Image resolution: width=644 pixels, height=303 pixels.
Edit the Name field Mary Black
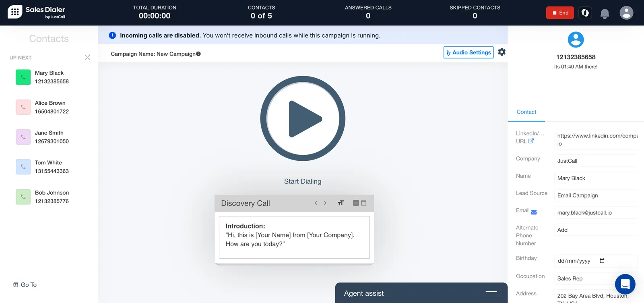click(x=596, y=178)
